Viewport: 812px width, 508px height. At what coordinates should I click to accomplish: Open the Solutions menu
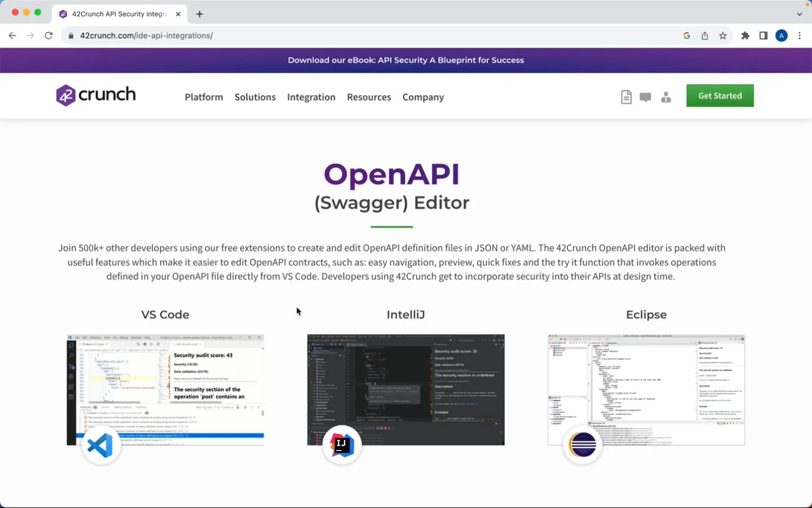[255, 97]
